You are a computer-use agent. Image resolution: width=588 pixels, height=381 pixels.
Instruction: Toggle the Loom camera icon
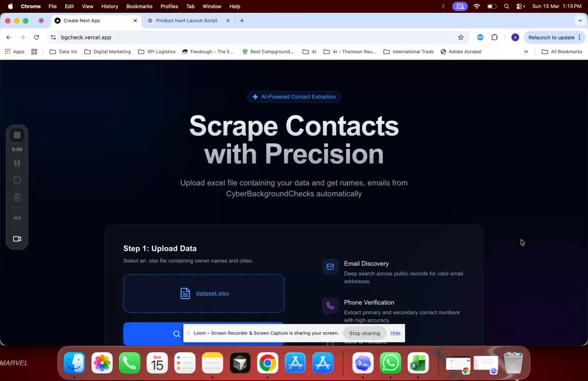tap(17, 239)
